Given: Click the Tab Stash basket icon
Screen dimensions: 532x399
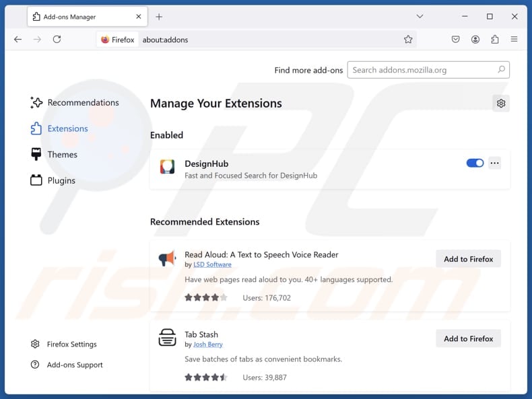Looking at the screenshot, I should (167, 338).
